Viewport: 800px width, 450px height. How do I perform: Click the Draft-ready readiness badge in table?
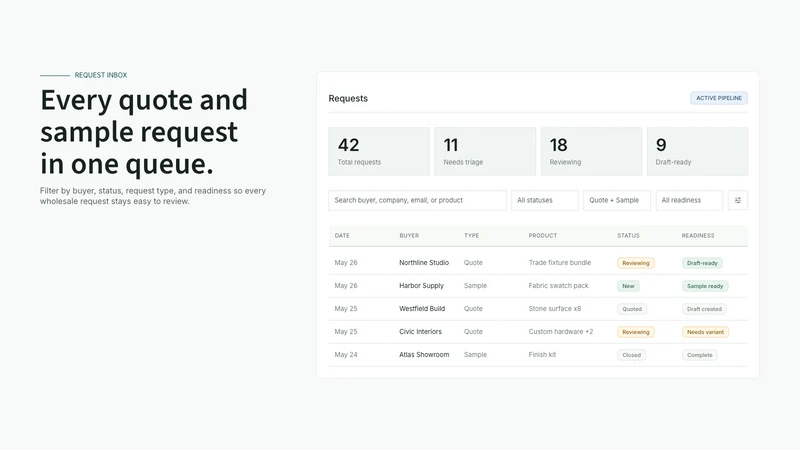point(702,263)
